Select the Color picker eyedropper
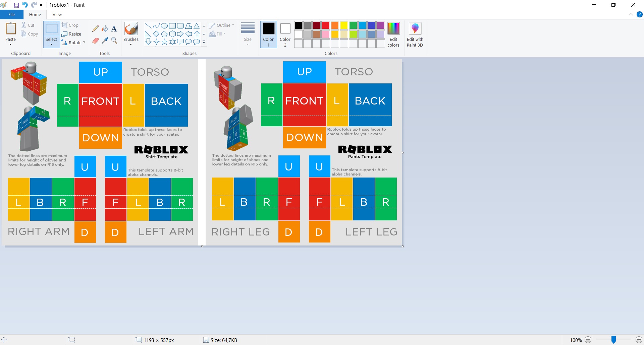Viewport: 644px width, 345px height. click(105, 41)
